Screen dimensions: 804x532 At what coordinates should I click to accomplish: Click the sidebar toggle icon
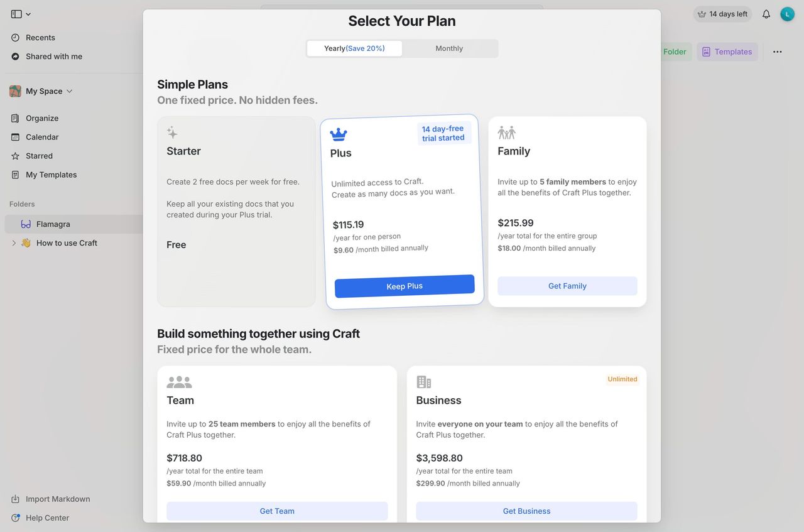point(16,14)
